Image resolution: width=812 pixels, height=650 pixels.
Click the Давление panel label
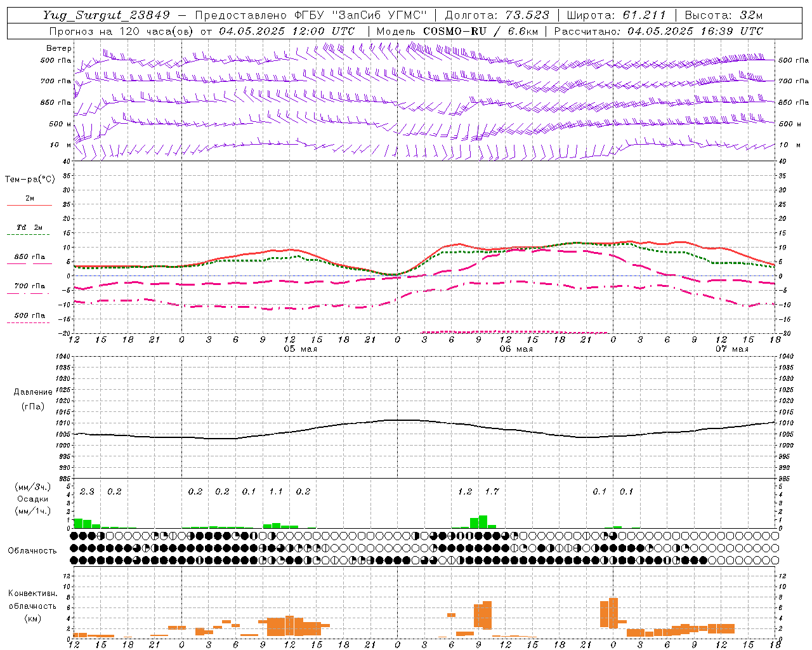[x=33, y=392]
